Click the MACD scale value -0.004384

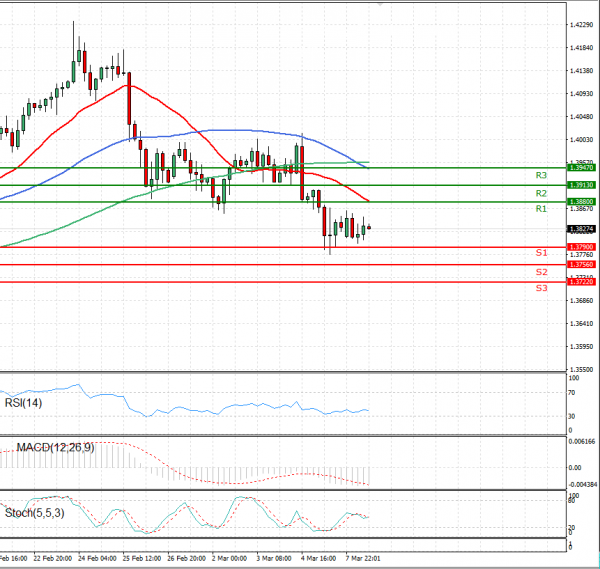(583, 485)
